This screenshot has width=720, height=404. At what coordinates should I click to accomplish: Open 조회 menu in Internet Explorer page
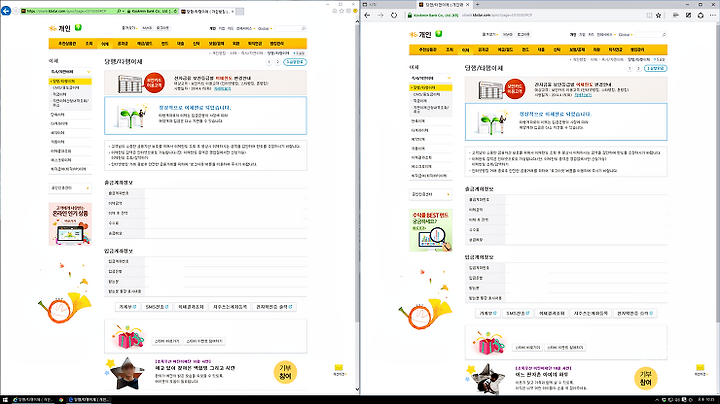[x=89, y=44]
